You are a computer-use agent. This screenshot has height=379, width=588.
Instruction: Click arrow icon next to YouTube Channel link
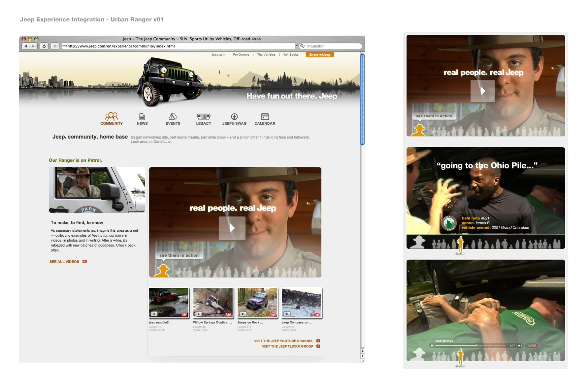click(318, 341)
